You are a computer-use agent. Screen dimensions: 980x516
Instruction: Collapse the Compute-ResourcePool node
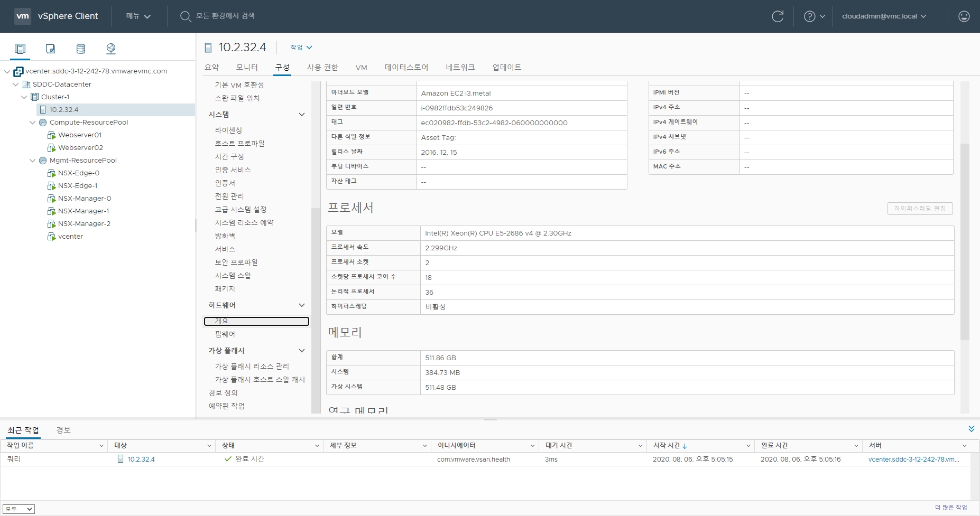tap(32, 123)
